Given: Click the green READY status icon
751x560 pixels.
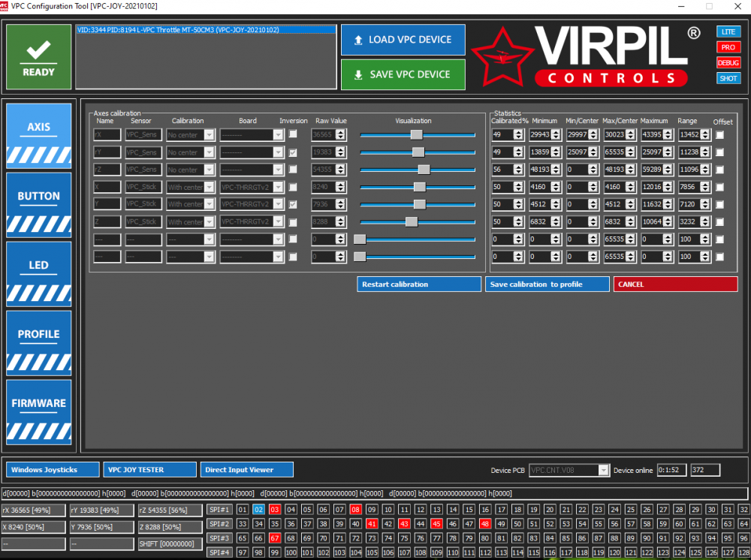Looking at the screenshot, I should pyautogui.click(x=39, y=57).
